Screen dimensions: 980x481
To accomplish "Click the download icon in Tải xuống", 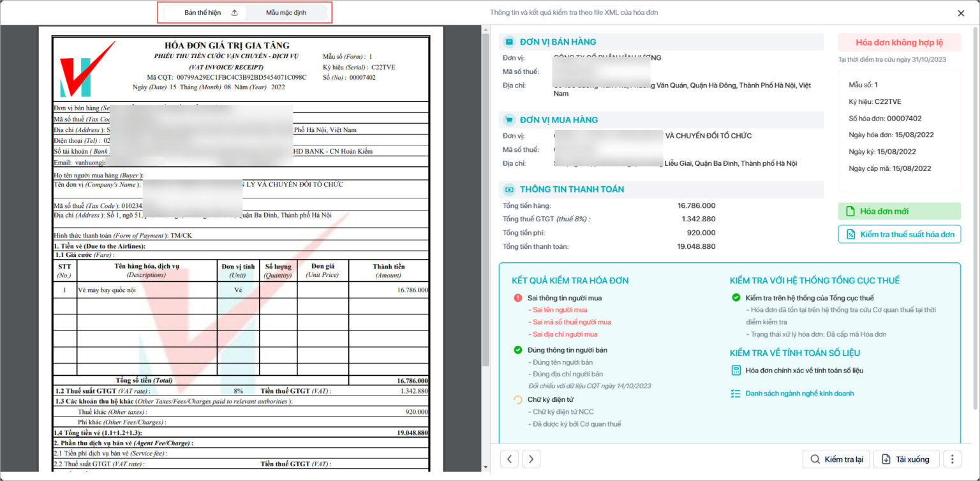I will pos(886,459).
